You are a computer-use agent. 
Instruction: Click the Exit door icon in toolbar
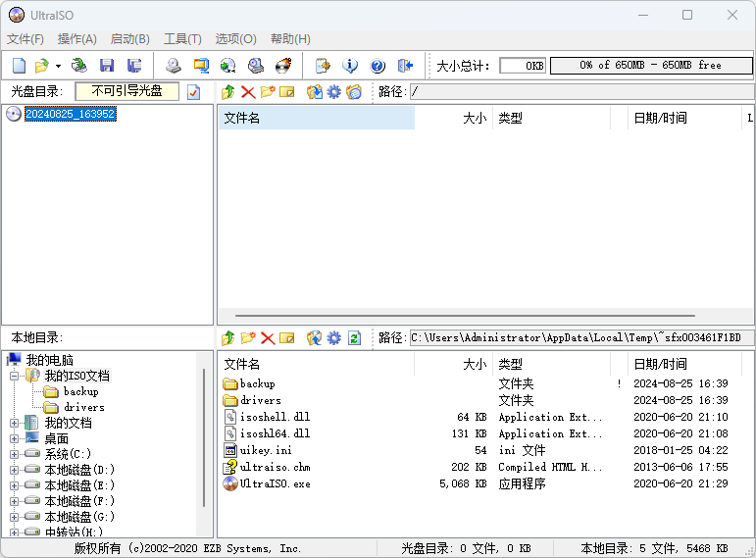(405, 65)
